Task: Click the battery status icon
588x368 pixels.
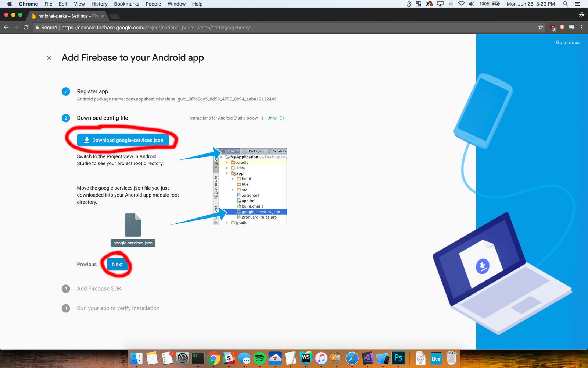Action: pos(496,4)
